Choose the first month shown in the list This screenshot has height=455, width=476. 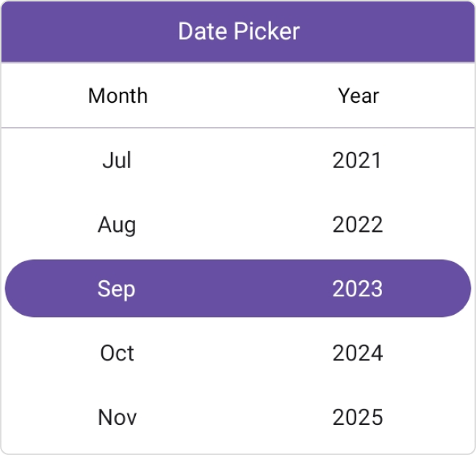(117, 160)
